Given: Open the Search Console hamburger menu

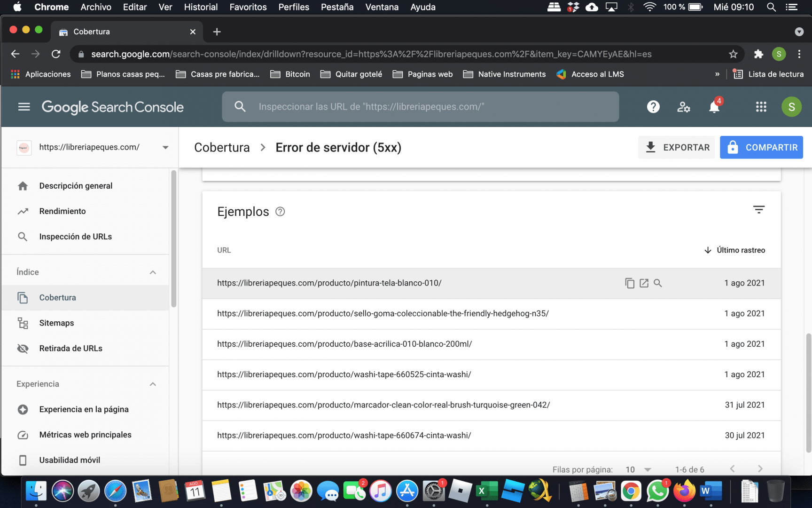Looking at the screenshot, I should tap(24, 107).
